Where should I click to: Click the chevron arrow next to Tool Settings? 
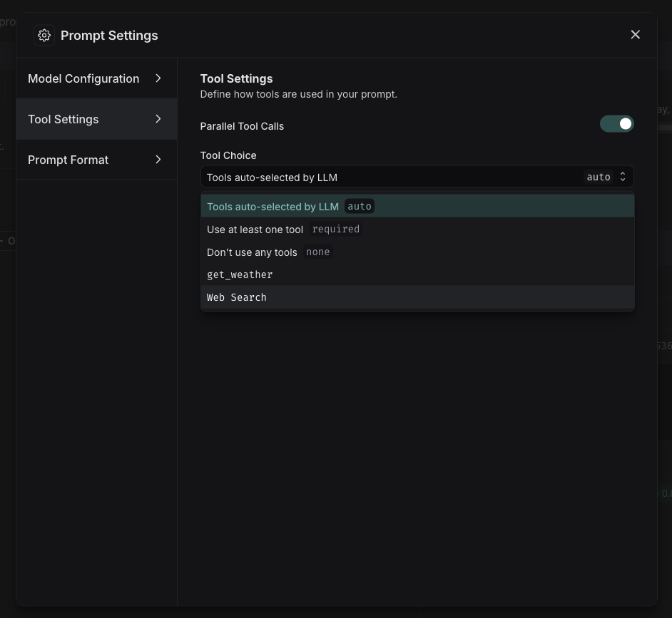click(158, 119)
